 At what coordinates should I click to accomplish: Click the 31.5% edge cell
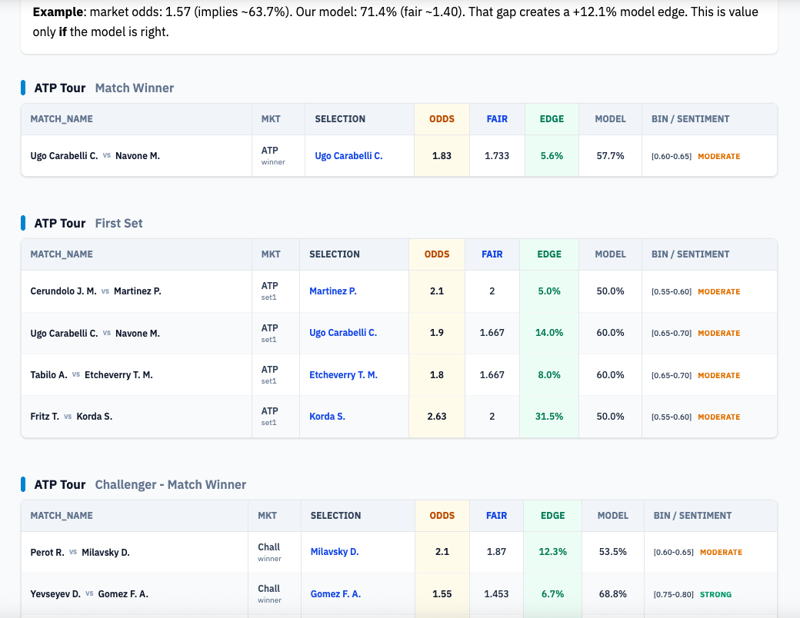pos(549,416)
